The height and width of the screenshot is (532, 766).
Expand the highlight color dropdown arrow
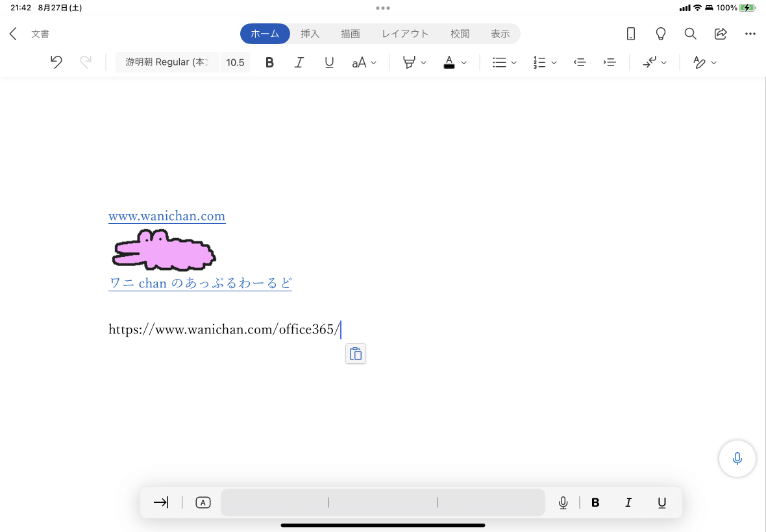(423, 62)
